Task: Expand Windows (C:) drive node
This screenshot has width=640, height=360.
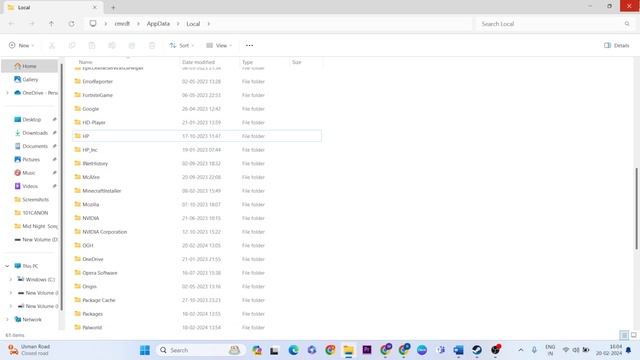Action: [11, 280]
